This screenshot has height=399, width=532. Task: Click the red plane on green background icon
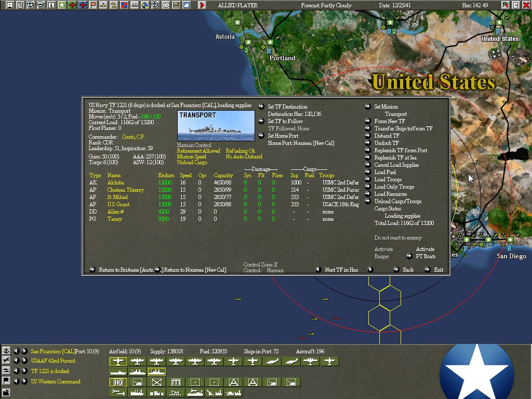[x=72, y=5]
